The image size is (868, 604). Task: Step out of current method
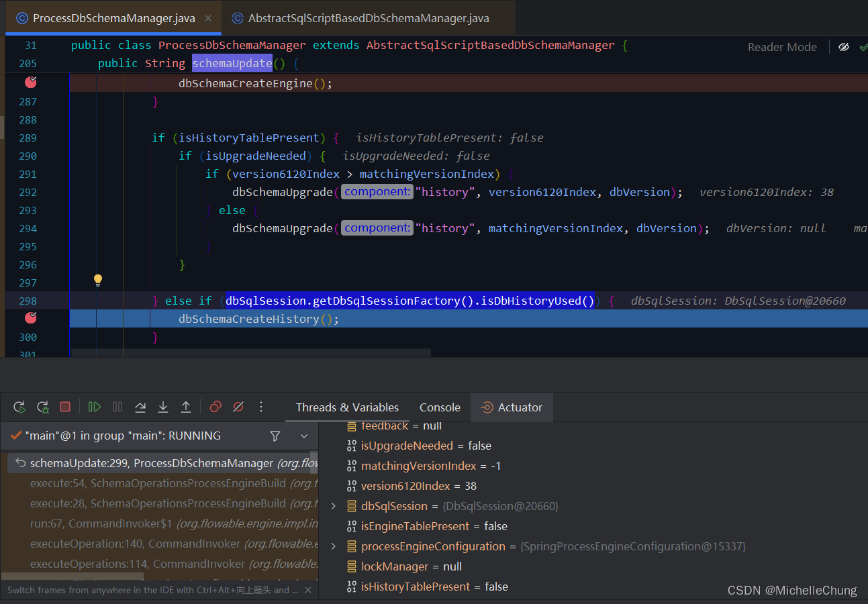186,407
